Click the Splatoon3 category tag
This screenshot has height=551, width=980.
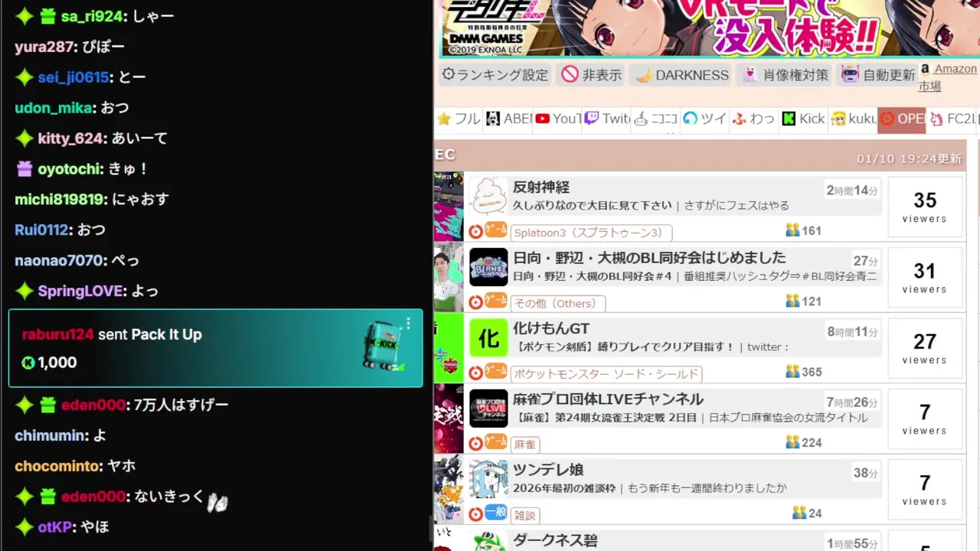pos(591,233)
